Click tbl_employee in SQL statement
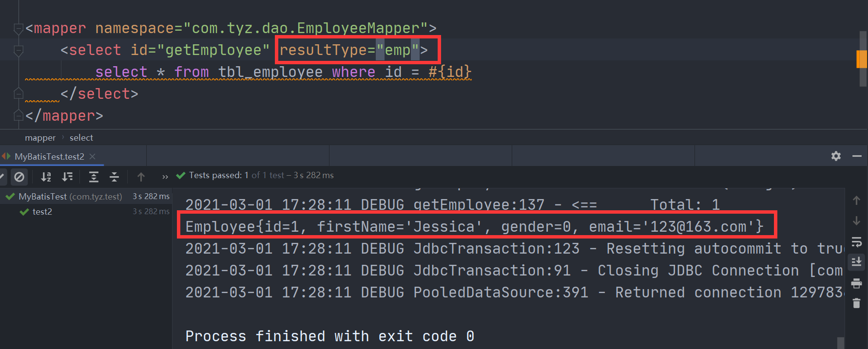 point(270,72)
